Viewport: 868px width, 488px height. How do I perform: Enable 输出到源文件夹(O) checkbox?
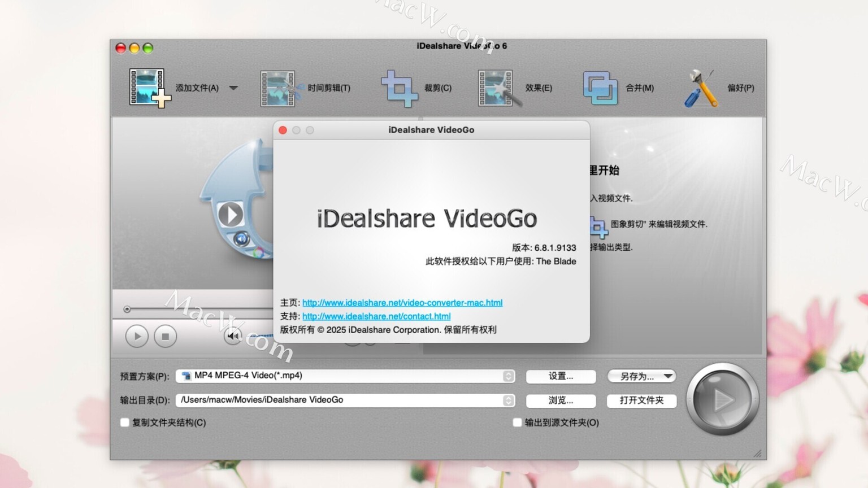point(517,422)
